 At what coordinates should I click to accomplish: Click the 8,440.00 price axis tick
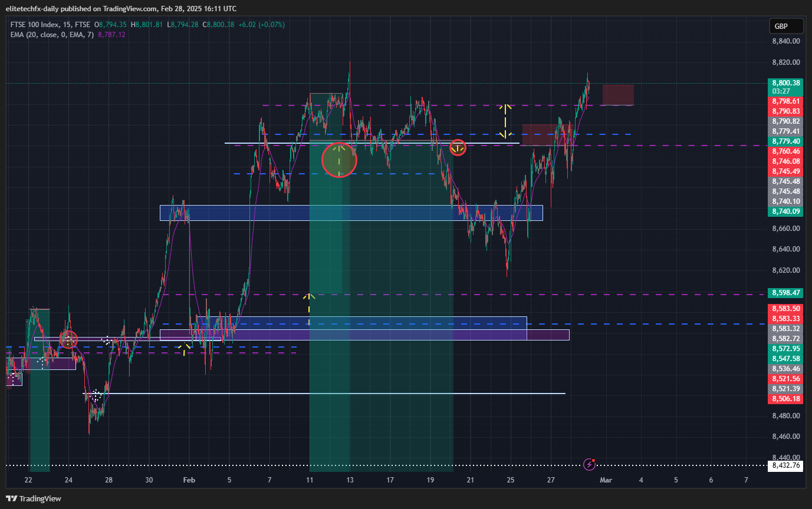(x=786, y=457)
